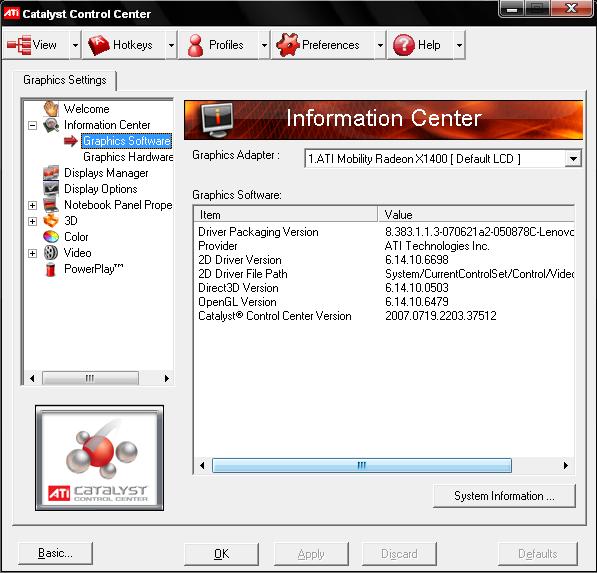Image resolution: width=597 pixels, height=573 pixels.
Task: Collapse the Information Center tree node
Action: [x=33, y=125]
